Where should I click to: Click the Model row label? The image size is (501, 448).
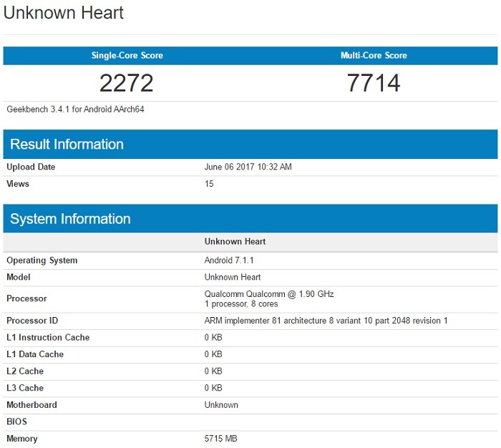click(x=19, y=277)
